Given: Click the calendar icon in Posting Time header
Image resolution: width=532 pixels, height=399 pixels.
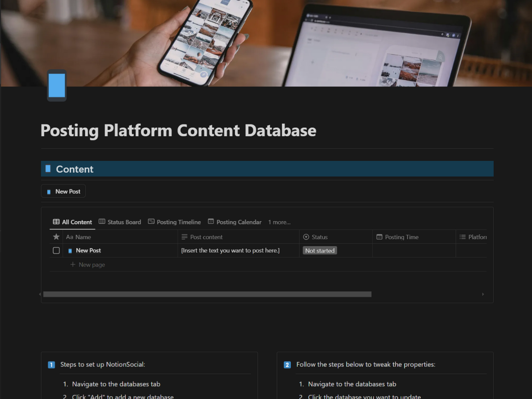Looking at the screenshot, I should click(x=379, y=237).
